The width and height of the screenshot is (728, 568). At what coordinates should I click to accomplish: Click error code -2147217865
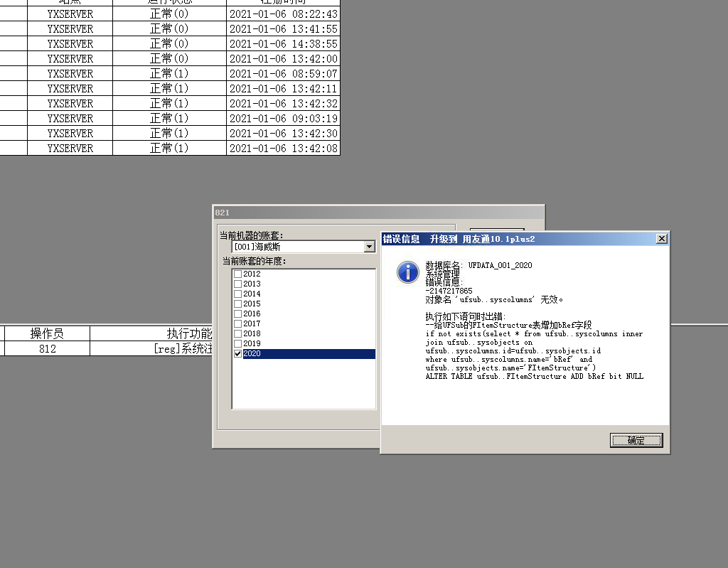[449, 291]
